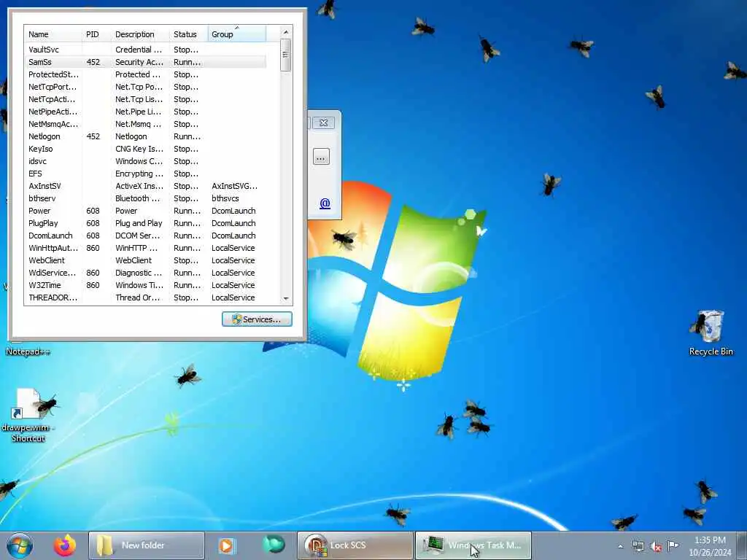Screen dimensions: 747x560
Task: Click the green round taskbar application icon
Action: (274, 545)
